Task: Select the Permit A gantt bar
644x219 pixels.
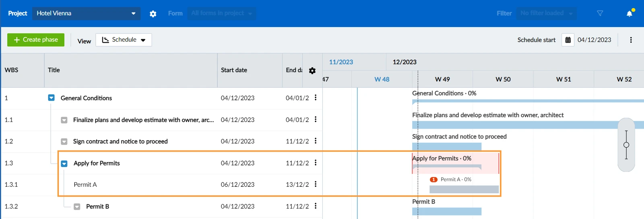Action: point(464,189)
